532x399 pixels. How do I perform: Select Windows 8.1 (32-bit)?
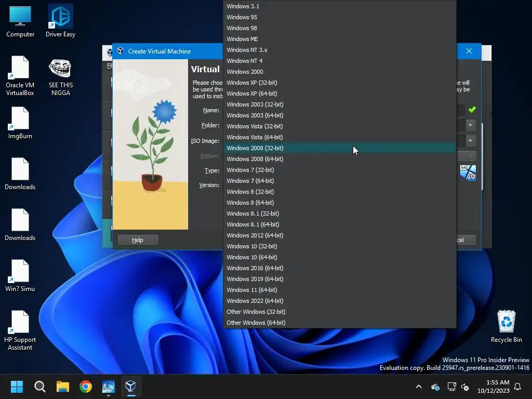coord(340,214)
